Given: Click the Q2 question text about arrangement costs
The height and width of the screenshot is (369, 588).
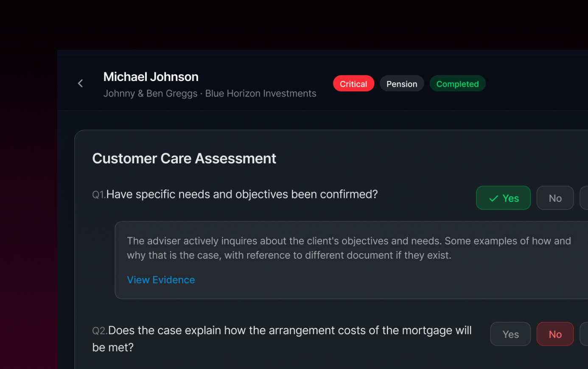Looking at the screenshot, I should click(282, 338).
